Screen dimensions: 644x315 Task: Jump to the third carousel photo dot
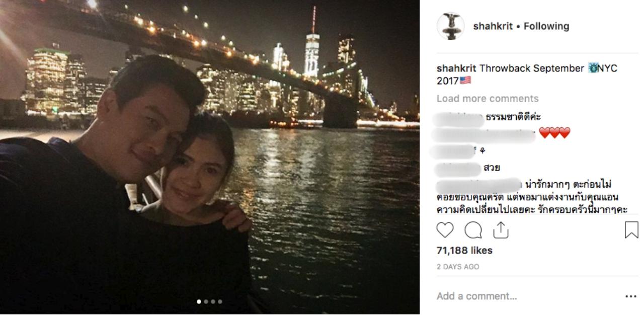coord(213,301)
